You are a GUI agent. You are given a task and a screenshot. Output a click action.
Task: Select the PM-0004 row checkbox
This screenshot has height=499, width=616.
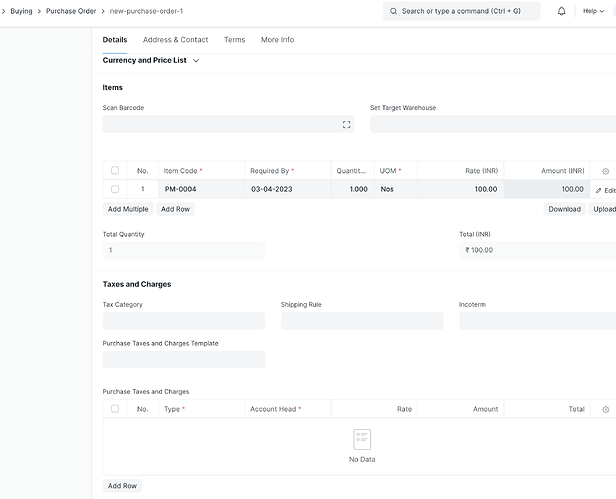coord(115,189)
